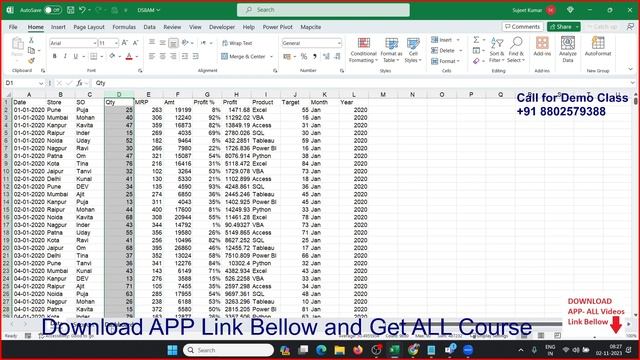This screenshot has height=360, width=640.
Task: Toggle Top Align
Action: 152,42
